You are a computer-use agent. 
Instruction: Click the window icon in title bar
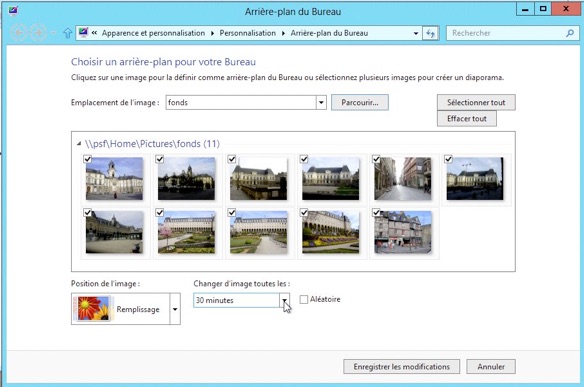coord(13,11)
